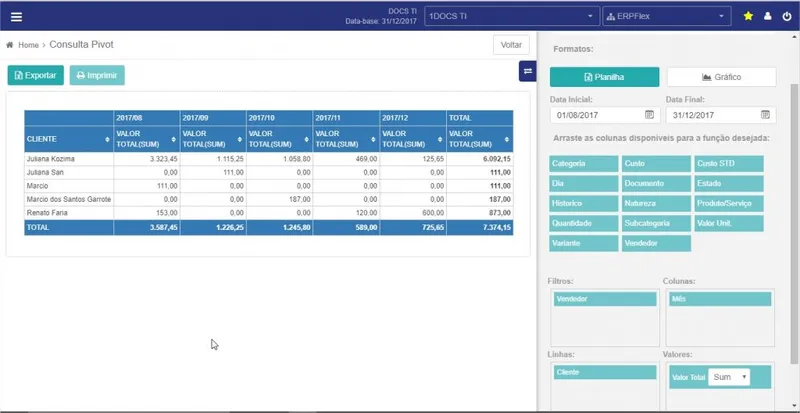Sort by TOTAL column sort arrows
This screenshot has height=413, width=800.
point(507,139)
